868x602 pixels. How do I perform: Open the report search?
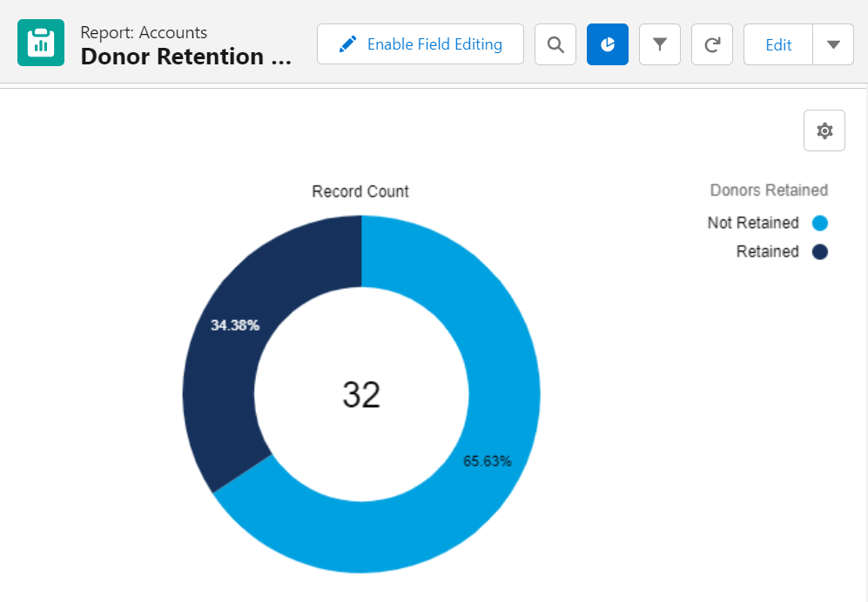(555, 43)
